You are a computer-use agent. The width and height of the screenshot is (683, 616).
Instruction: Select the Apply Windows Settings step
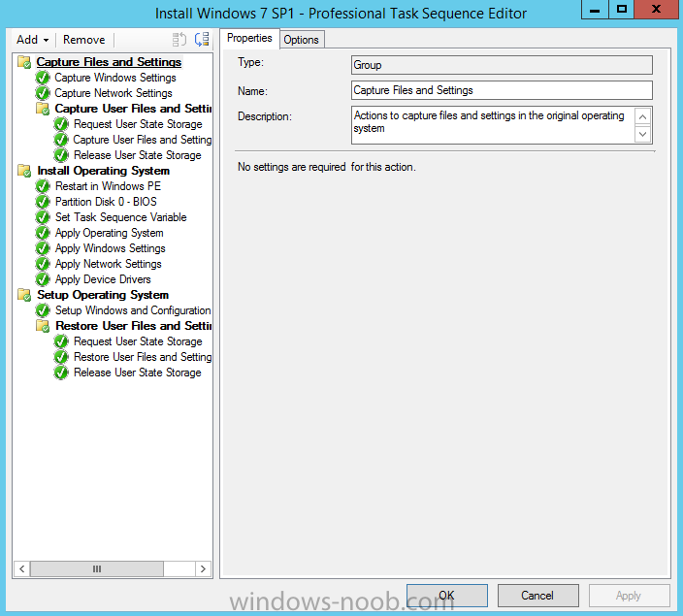click(111, 248)
